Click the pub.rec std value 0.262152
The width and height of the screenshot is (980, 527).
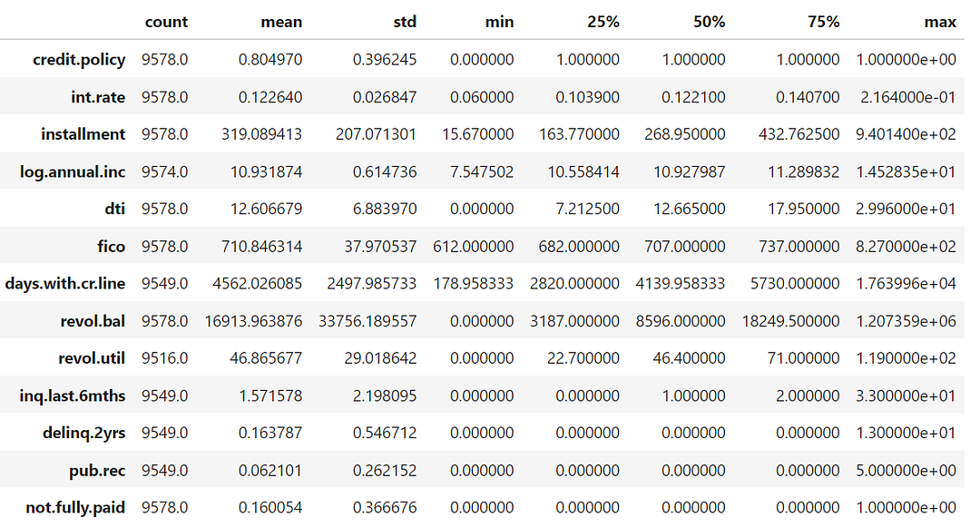pyautogui.click(x=385, y=470)
